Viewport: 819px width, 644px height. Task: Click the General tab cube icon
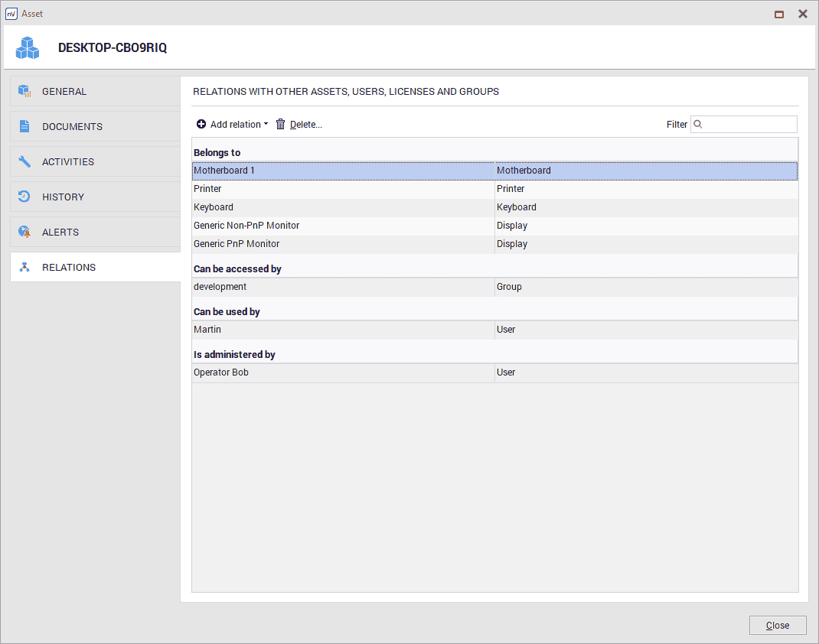24,91
